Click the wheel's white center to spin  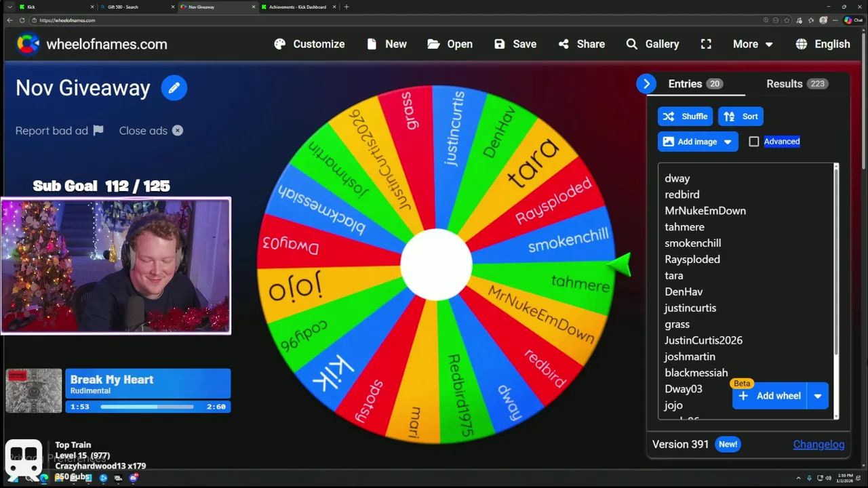(436, 265)
